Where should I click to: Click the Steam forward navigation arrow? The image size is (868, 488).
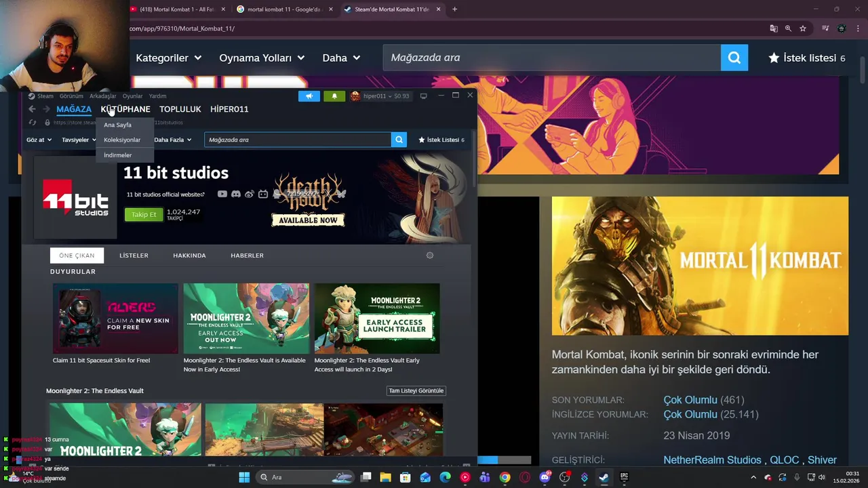[x=45, y=109]
